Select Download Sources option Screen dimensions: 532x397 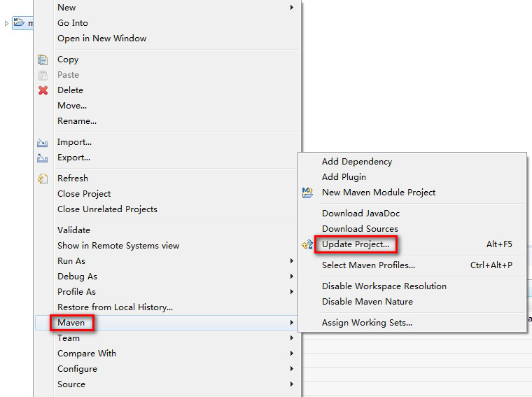point(360,229)
